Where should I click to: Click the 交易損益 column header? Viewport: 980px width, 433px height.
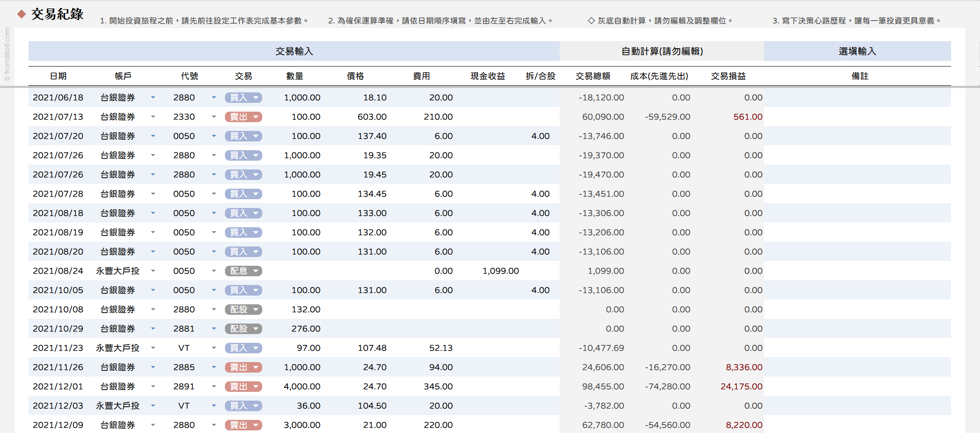[x=728, y=75]
